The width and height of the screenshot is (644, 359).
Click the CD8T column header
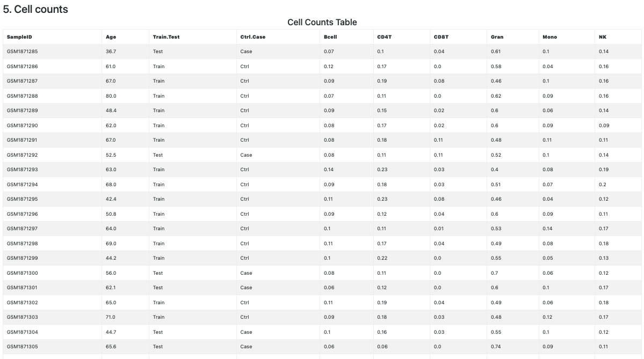click(x=441, y=37)
